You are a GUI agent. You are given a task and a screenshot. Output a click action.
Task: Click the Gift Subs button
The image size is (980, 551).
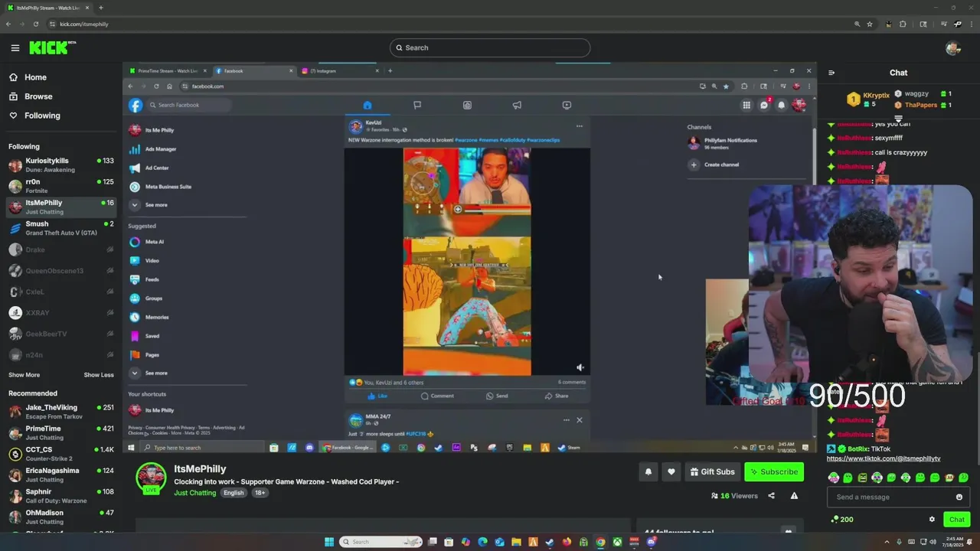(x=712, y=471)
